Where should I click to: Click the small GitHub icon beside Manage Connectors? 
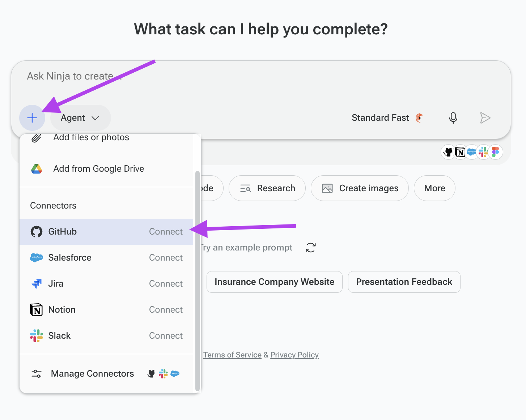tap(152, 374)
